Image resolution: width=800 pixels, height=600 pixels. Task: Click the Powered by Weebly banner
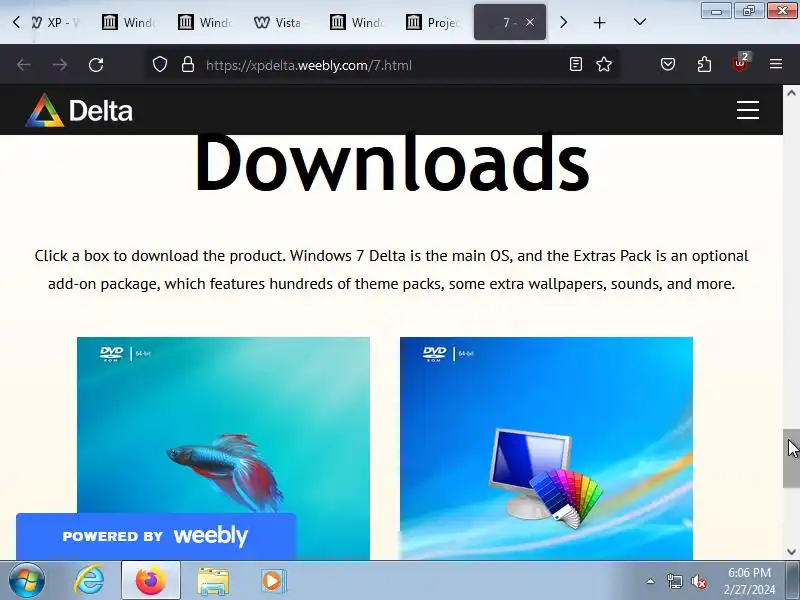tap(156, 536)
